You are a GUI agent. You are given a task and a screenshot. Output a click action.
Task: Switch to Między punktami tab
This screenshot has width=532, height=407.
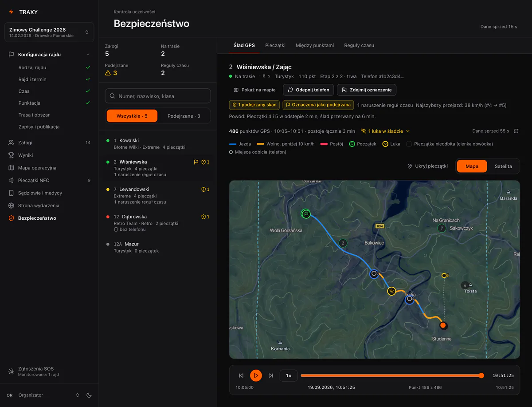point(315,45)
